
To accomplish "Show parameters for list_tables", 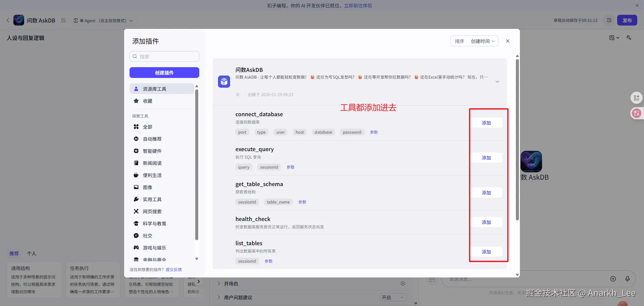I will point(268,261).
